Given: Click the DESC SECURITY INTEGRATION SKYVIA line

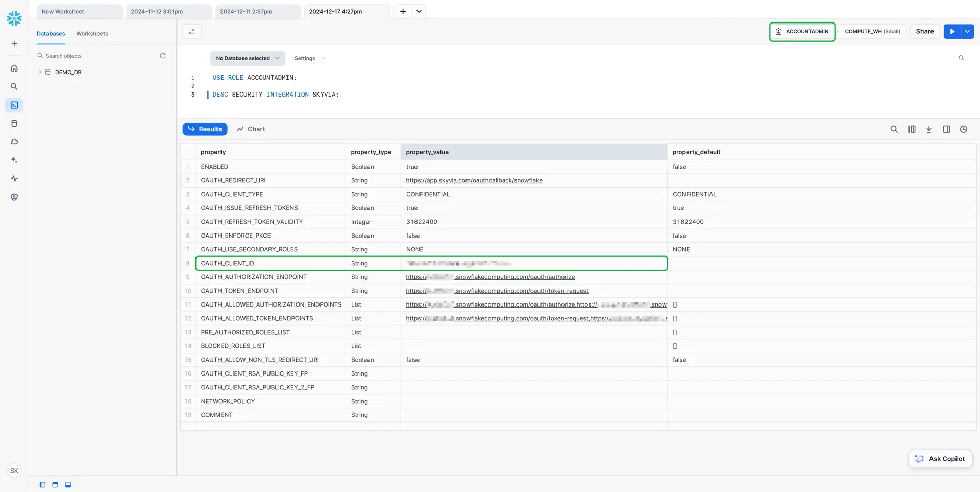Looking at the screenshot, I should (276, 95).
